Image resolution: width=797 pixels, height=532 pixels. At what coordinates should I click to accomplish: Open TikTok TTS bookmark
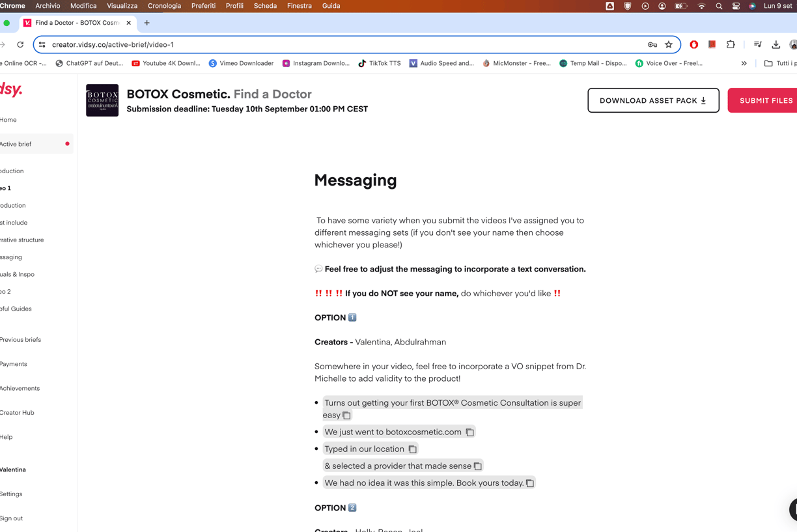pyautogui.click(x=380, y=64)
